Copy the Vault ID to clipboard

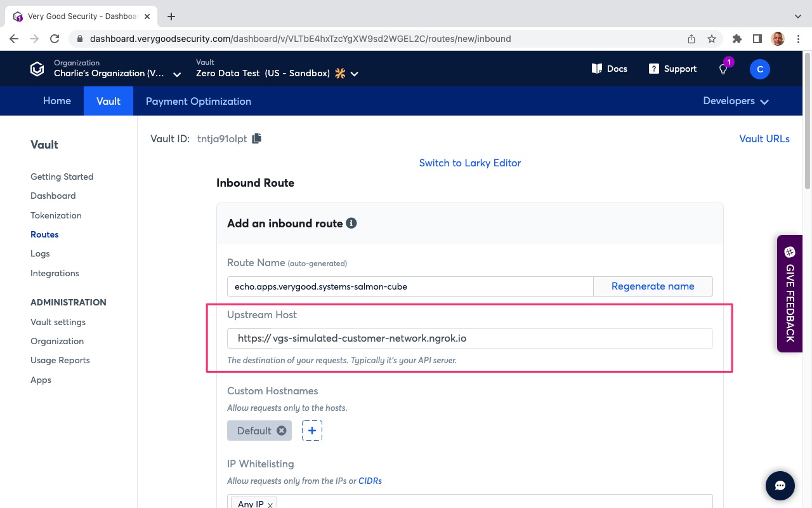(256, 138)
